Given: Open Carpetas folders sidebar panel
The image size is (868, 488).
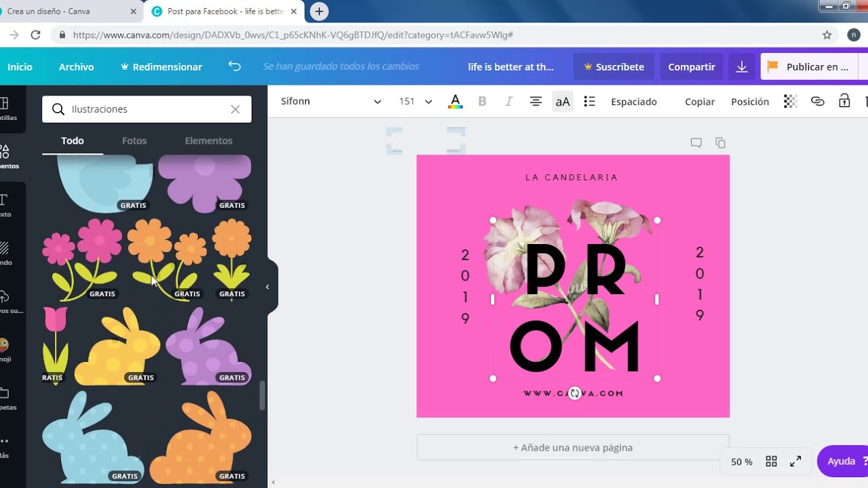Looking at the screenshot, I should click(7, 399).
